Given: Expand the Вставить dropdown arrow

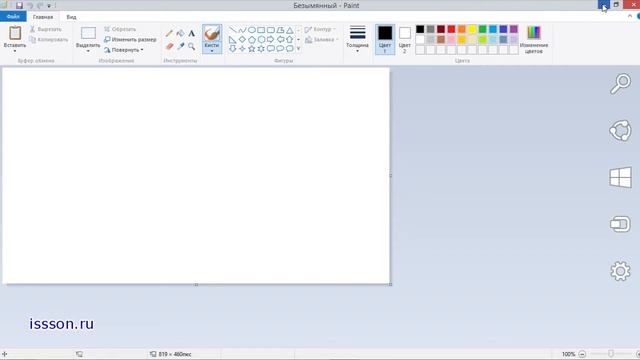Looking at the screenshot, I should 15,51.
